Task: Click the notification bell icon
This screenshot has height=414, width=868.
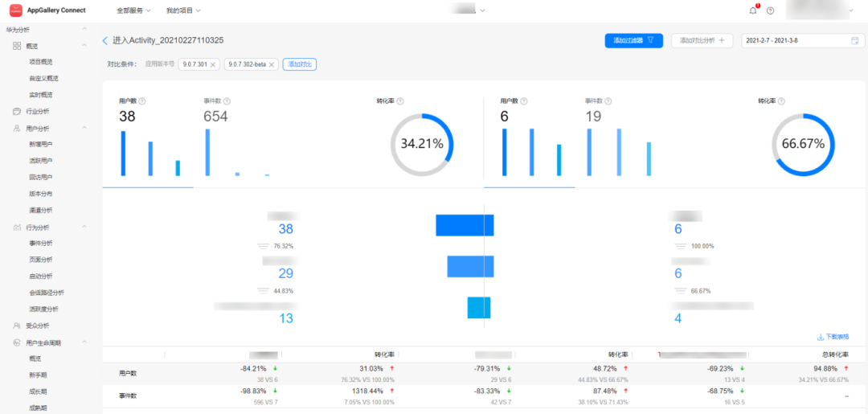Action: [x=752, y=10]
